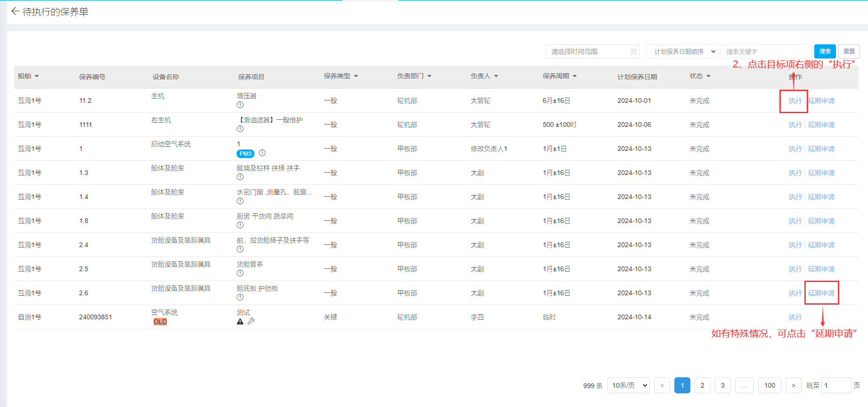Click the clock icon under 前，后货舱梯子及扶手等
Screen dimensions: 868x407
tap(240, 249)
